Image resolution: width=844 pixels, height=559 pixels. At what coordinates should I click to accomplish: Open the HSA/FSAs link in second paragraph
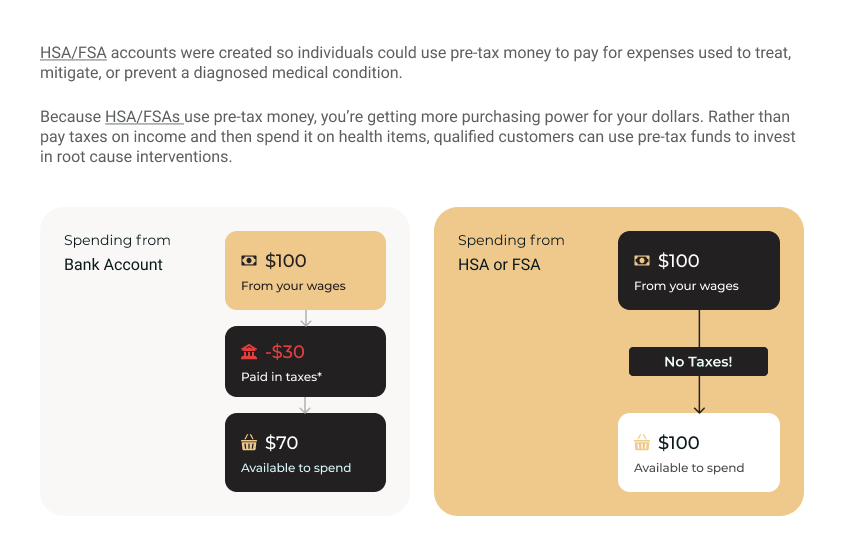[x=143, y=117]
